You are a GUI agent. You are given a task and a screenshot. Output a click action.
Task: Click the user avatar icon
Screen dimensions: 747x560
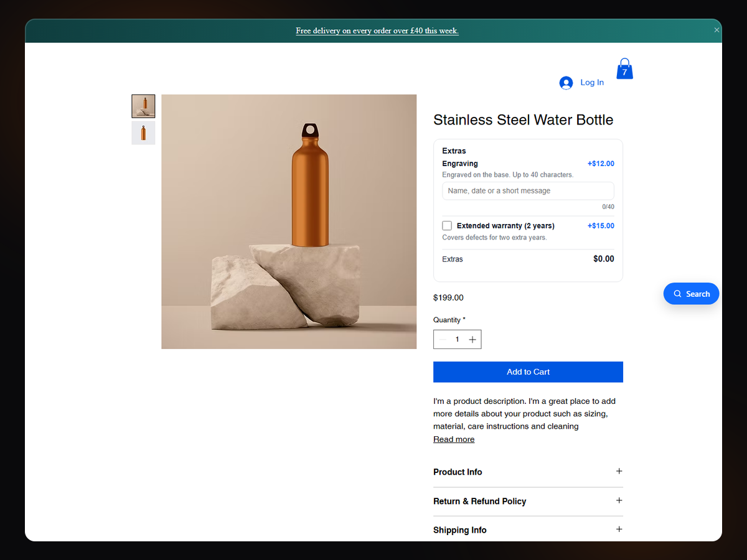pos(566,83)
